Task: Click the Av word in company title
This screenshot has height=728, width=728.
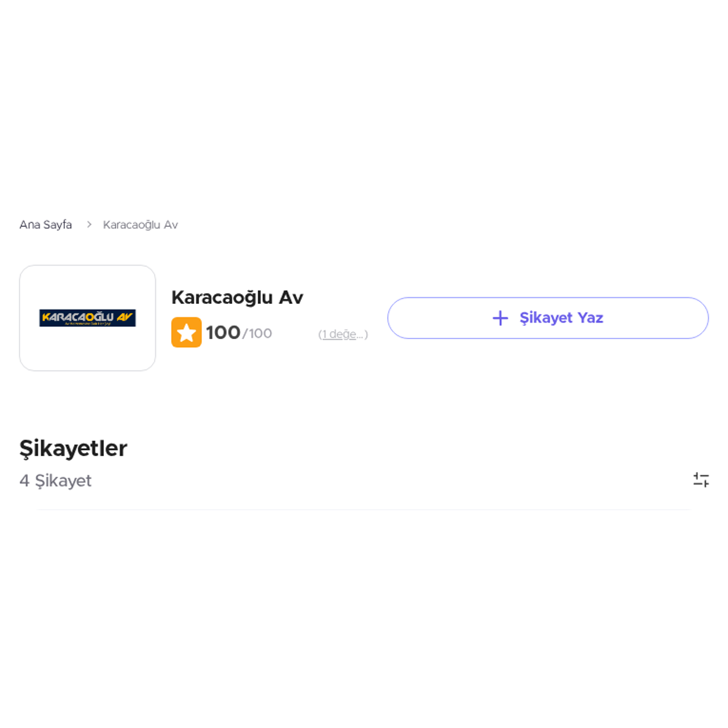Action: click(x=291, y=297)
